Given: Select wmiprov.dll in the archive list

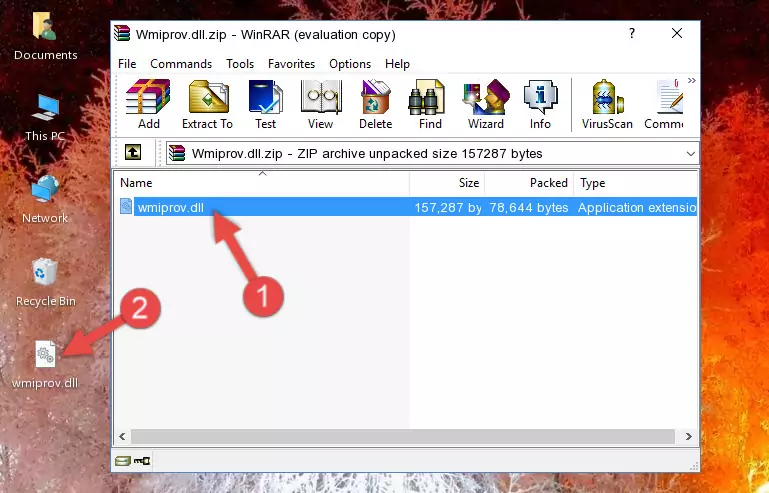Looking at the screenshot, I should coord(406,207).
